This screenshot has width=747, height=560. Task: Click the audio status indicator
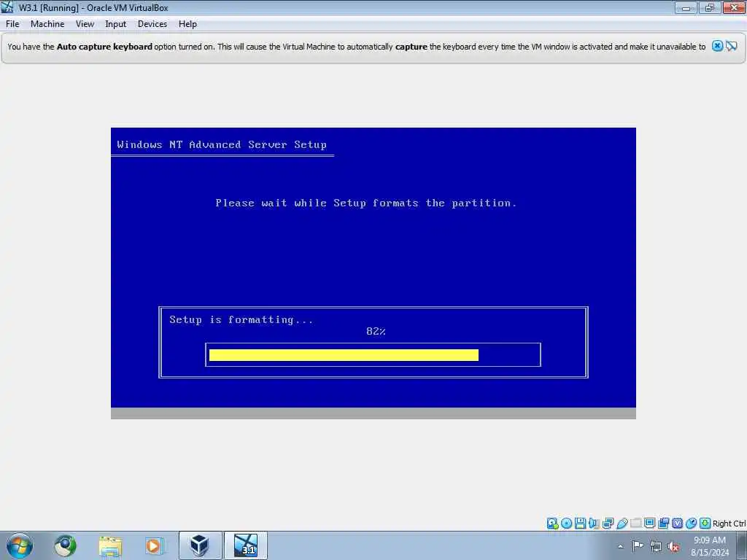(594, 524)
